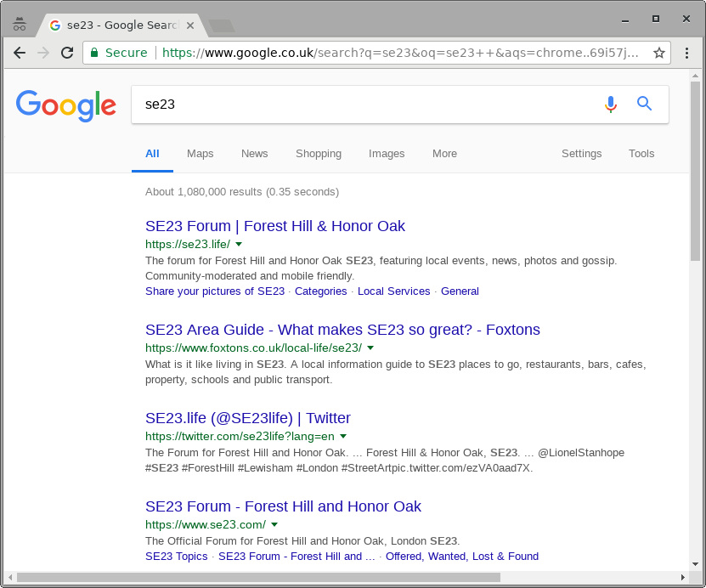This screenshot has width=706, height=588.
Task: Reload the page with refresh icon
Action: 67,53
